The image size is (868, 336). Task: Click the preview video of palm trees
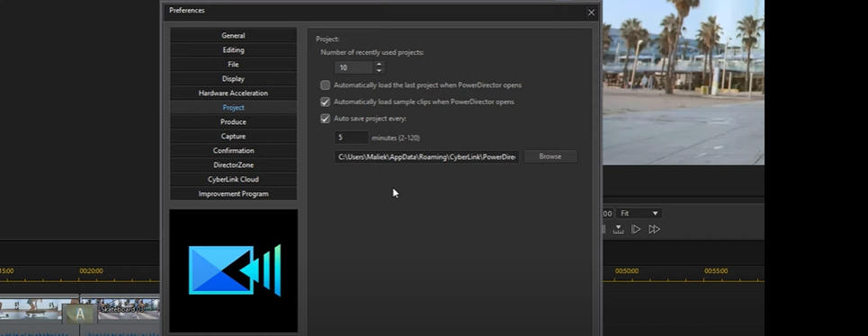pyautogui.click(x=683, y=83)
